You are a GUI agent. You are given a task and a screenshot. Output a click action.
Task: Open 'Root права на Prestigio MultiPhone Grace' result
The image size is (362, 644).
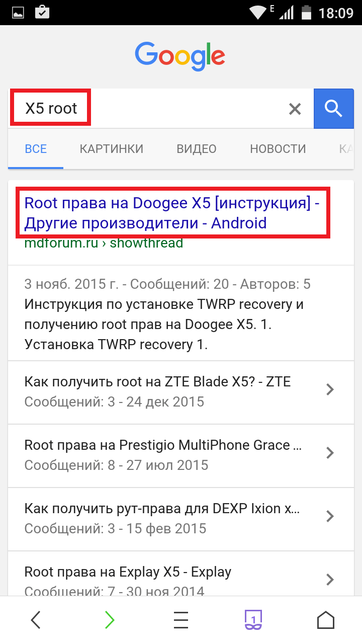(x=163, y=445)
